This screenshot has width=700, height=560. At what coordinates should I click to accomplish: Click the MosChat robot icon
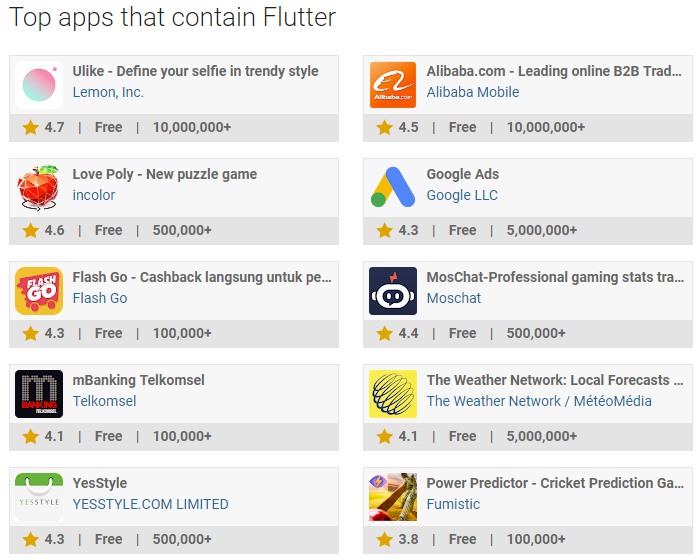(x=393, y=291)
